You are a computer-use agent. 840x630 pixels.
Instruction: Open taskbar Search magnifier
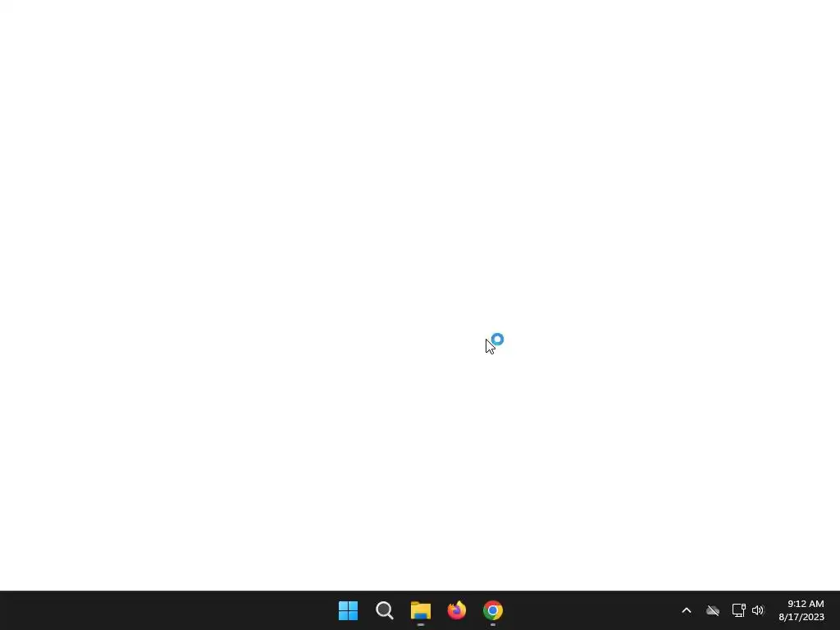coord(385,610)
